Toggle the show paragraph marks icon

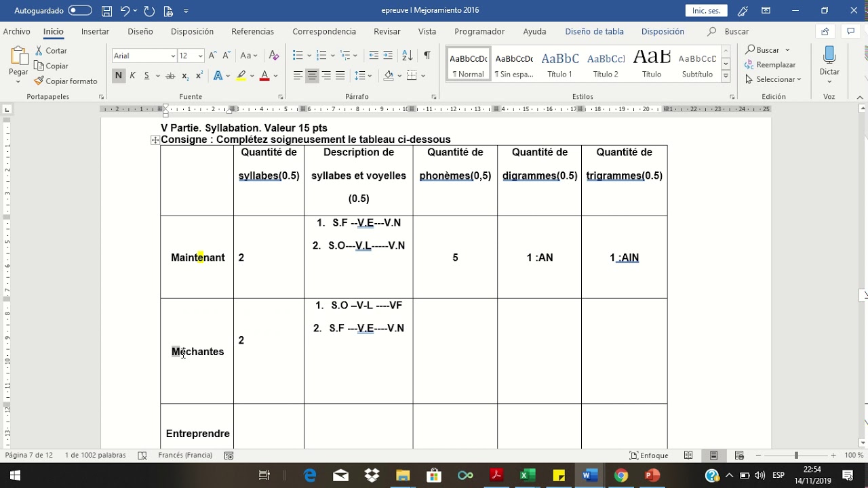tap(427, 56)
